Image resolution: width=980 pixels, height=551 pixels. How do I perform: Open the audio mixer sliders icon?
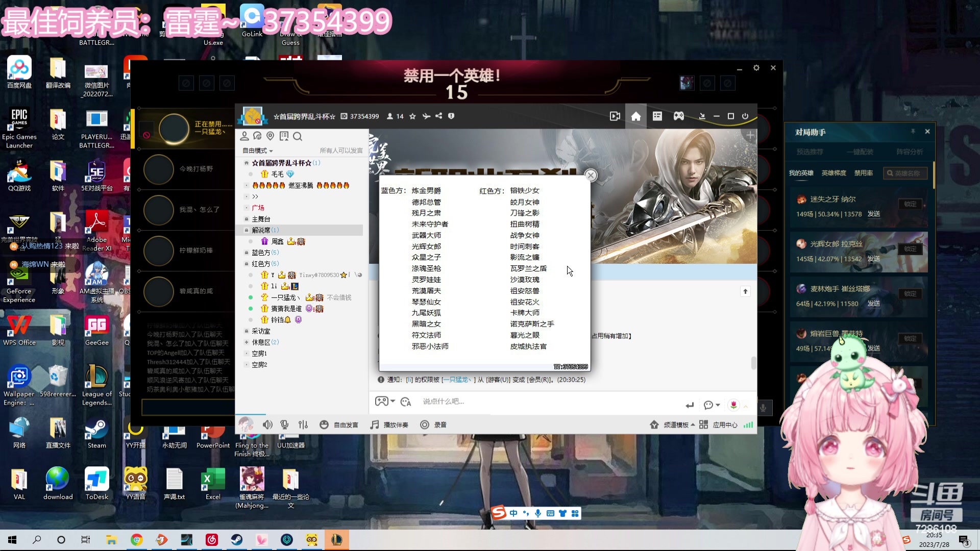click(303, 424)
